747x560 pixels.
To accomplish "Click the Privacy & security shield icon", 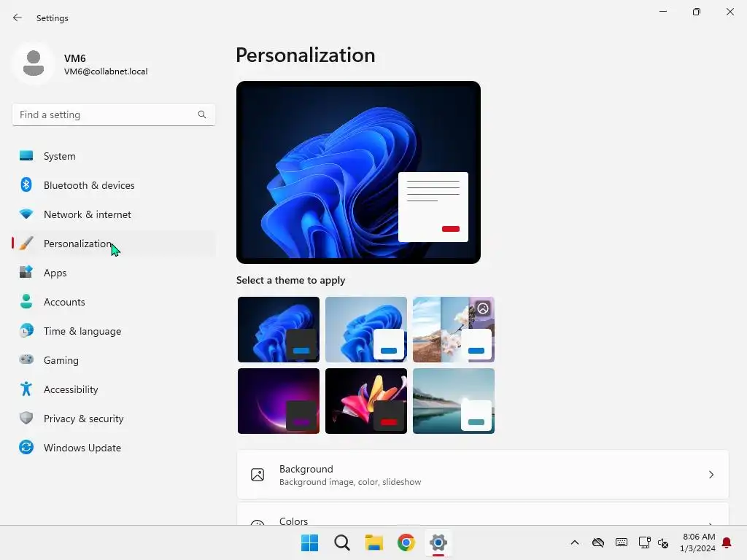I will 26,418.
